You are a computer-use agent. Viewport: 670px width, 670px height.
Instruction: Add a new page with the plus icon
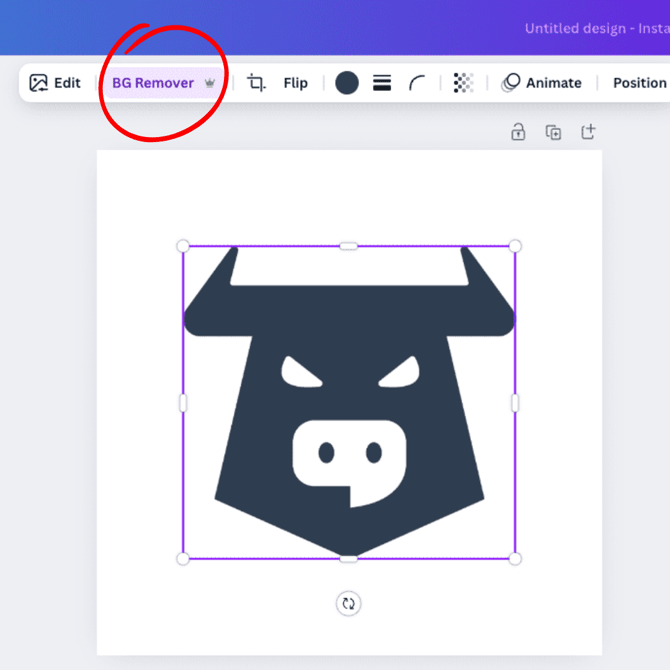588,132
